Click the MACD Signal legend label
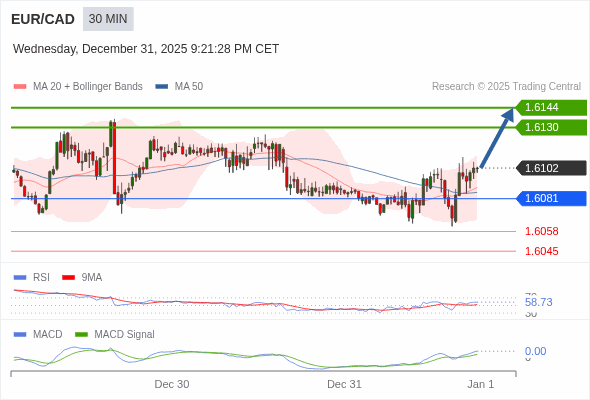Image resolution: width=590 pixels, height=400 pixels. (x=125, y=335)
